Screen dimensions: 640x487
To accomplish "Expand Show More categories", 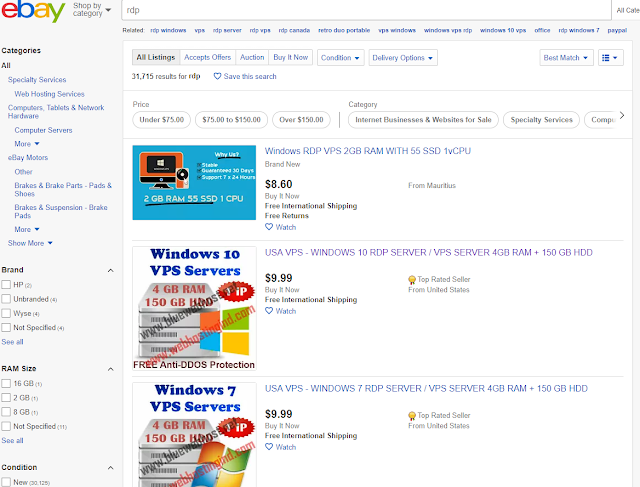I will (x=30, y=243).
